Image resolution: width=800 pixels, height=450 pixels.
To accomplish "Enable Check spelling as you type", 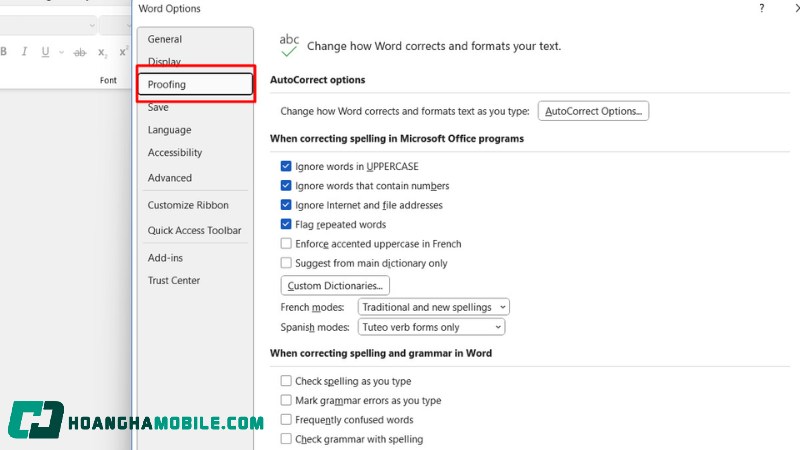I will click(286, 381).
